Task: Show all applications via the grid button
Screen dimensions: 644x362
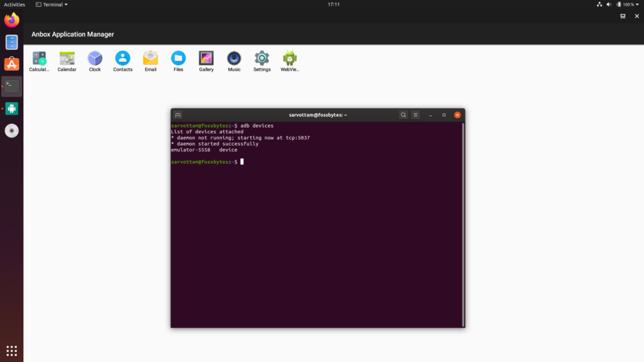Action: (x=11, y=350)
